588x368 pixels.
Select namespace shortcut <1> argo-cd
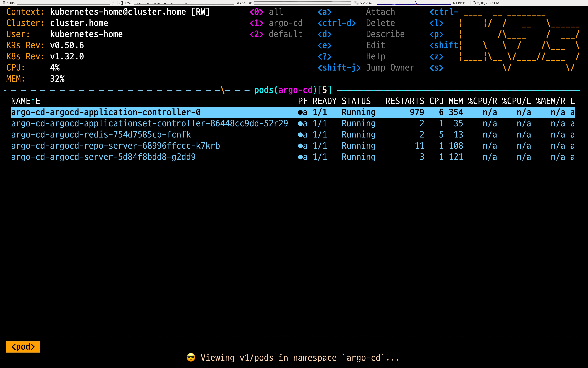point(276,23)
